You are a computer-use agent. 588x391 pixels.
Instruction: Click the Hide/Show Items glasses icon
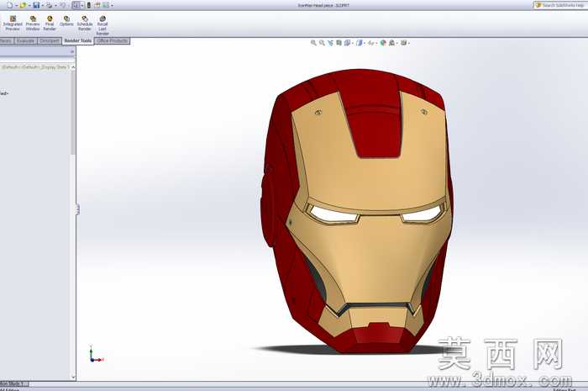click(x=371, y=43)
